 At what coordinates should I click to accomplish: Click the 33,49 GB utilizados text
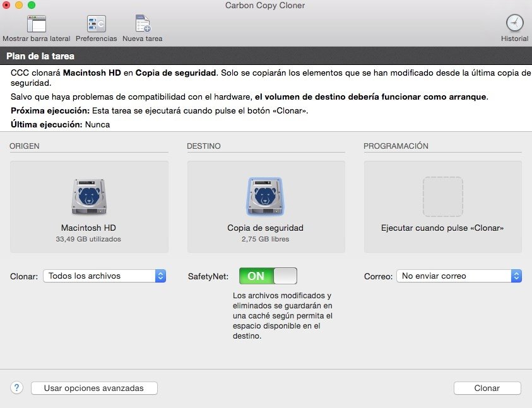(88, 239)
